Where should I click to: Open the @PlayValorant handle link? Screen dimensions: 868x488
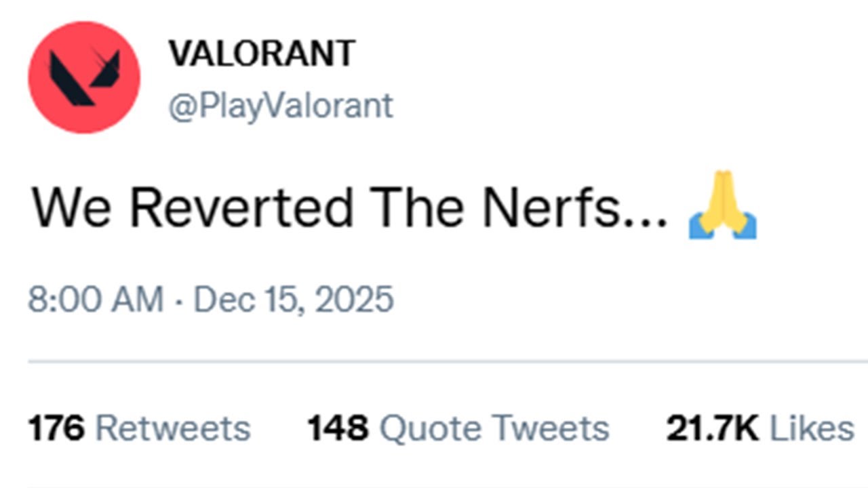[280, 106]
